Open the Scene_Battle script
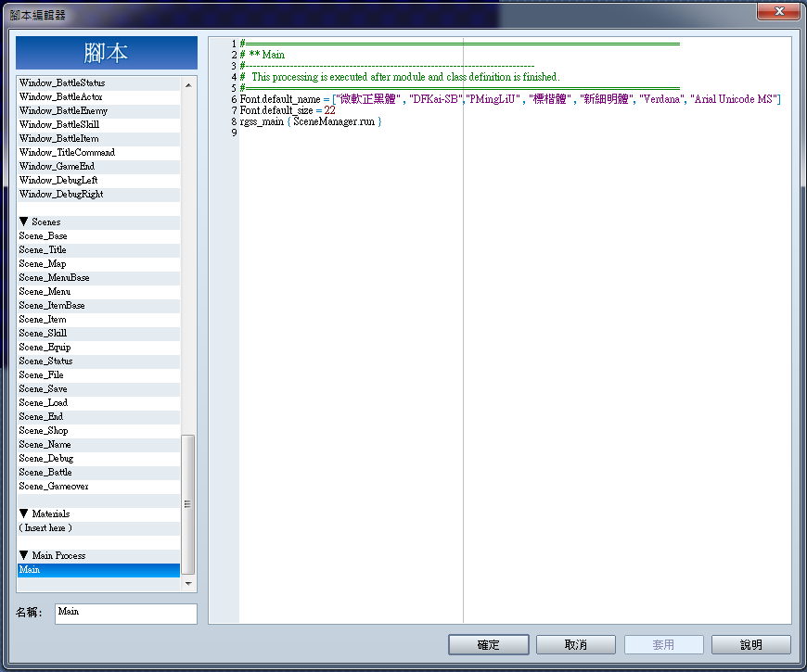 99,472
